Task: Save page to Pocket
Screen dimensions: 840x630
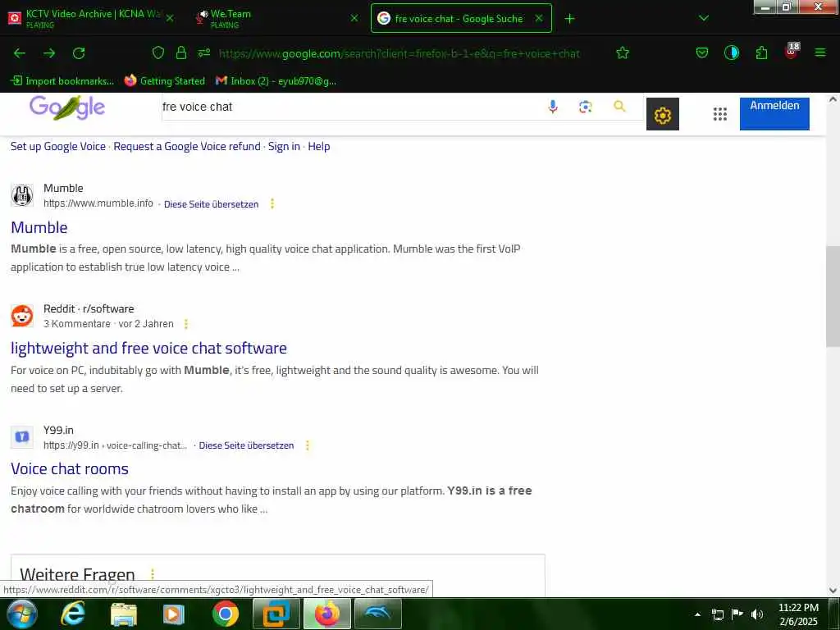Action: [702, 53]
